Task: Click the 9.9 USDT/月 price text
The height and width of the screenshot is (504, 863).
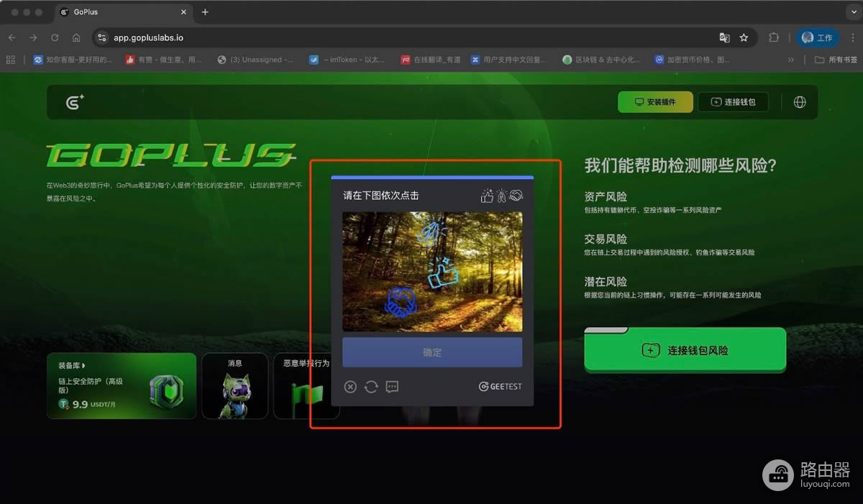Action: tap(94, 405)
